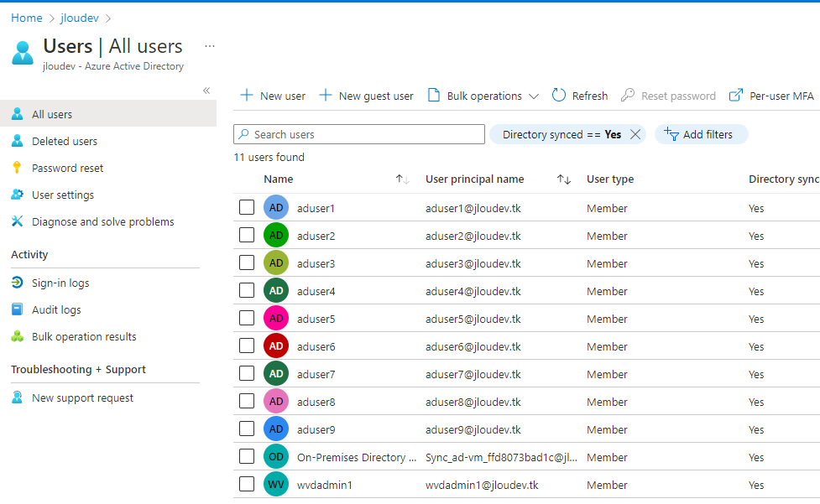
Task: Select checkbox for aduser7
Action: [247, 373]
